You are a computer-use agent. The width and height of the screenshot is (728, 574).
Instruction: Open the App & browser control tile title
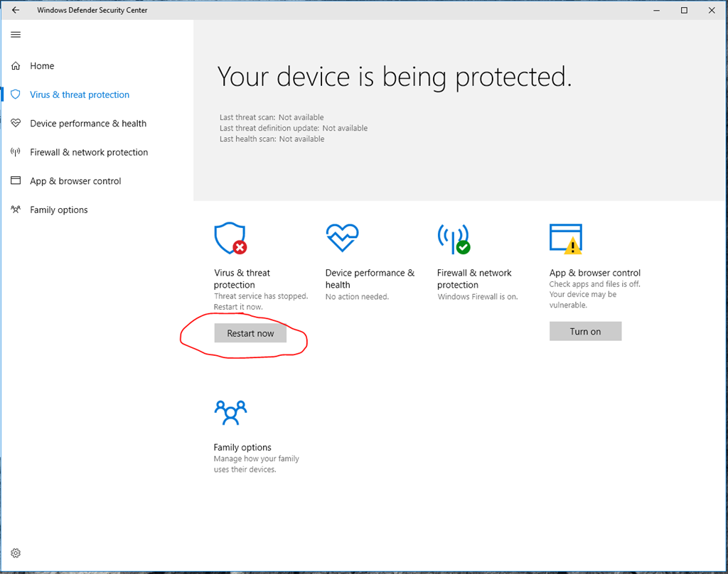point(595,273)
